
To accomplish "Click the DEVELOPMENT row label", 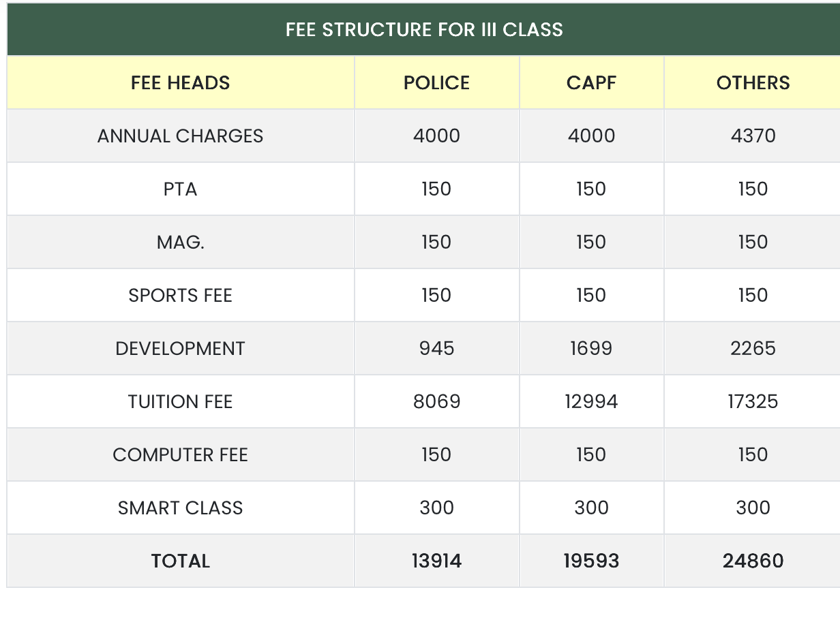I will [x=181, y=349].
